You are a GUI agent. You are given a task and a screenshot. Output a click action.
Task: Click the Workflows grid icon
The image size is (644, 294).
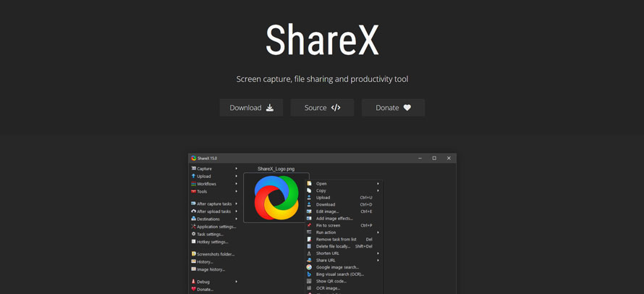click(193, 184)
